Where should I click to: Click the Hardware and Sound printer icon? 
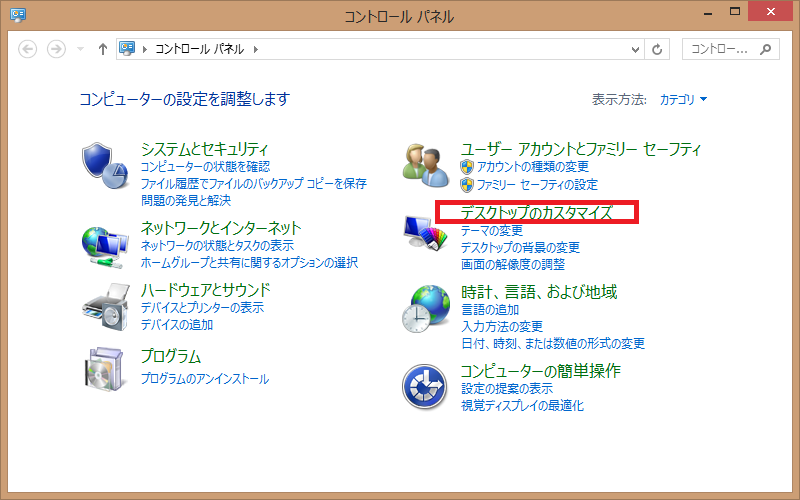tap(105, 306)
